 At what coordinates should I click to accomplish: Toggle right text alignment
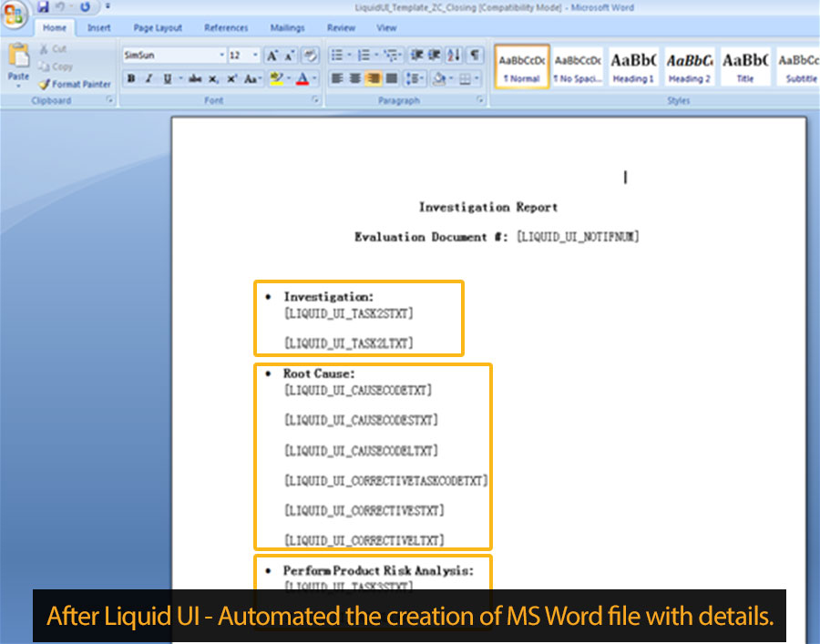point(373,79)
